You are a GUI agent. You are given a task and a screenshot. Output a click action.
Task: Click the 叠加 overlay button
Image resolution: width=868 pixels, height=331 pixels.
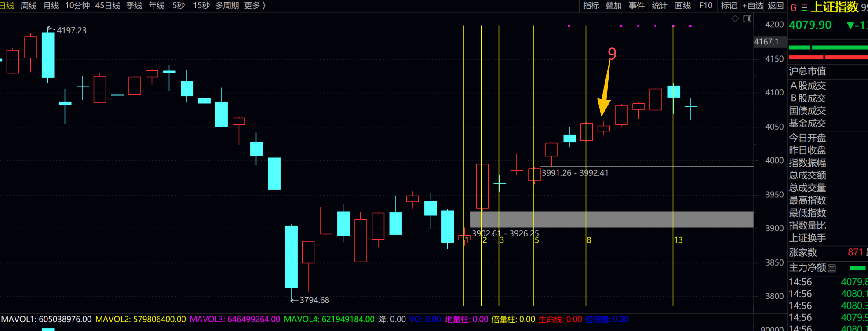pyautogui.click(x=613, y=6)
